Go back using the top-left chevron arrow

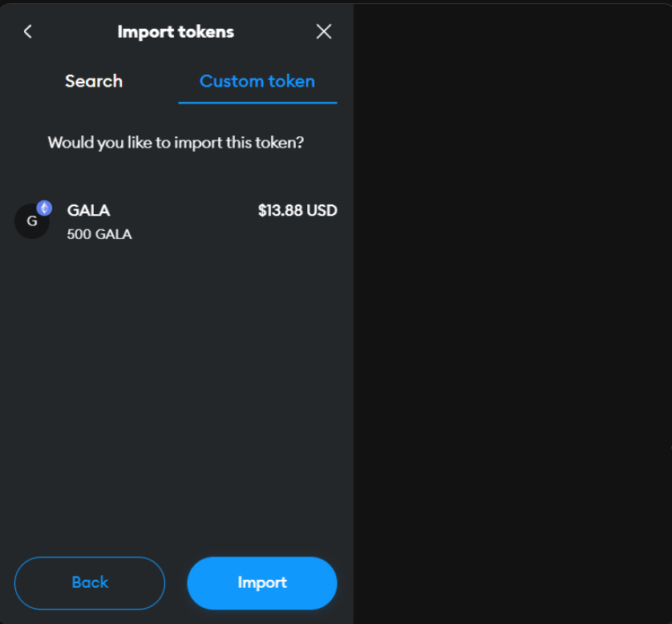click(x=28, y=31)
